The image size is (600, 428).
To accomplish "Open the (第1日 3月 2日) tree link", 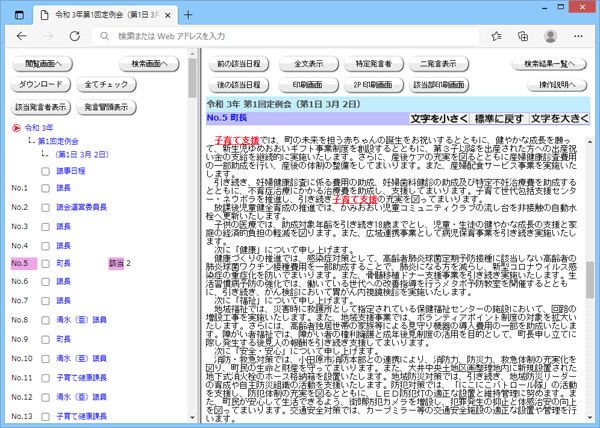I will tap(82, 155).
